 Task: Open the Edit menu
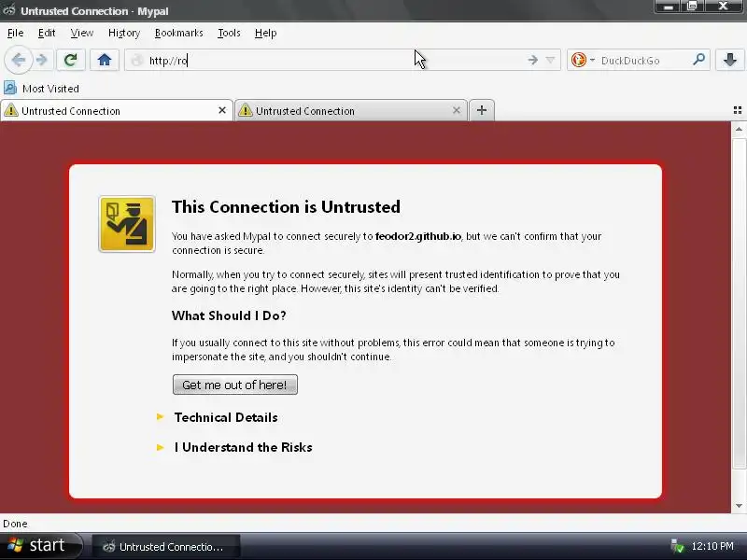tap(47, 33)
